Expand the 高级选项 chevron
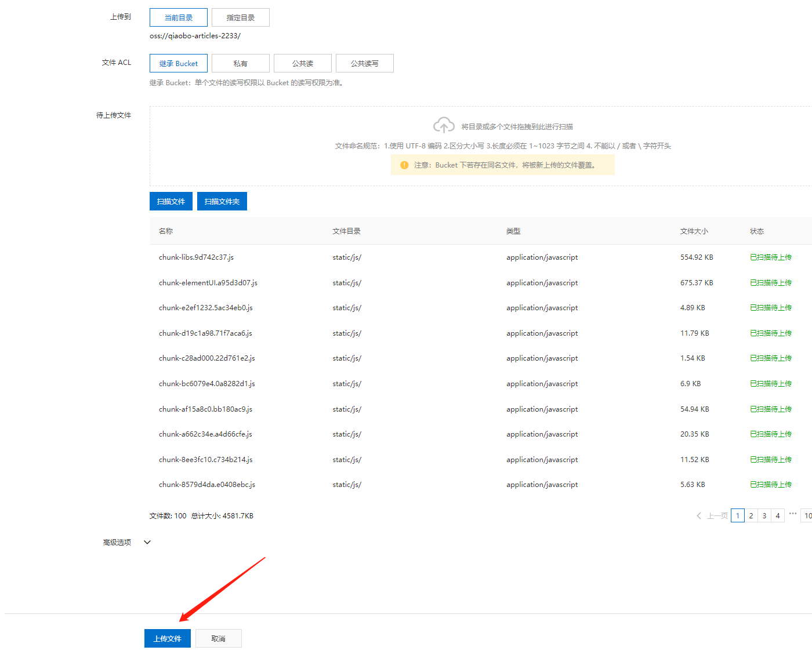Screen dimensions: 812x654 pos(147,543)
